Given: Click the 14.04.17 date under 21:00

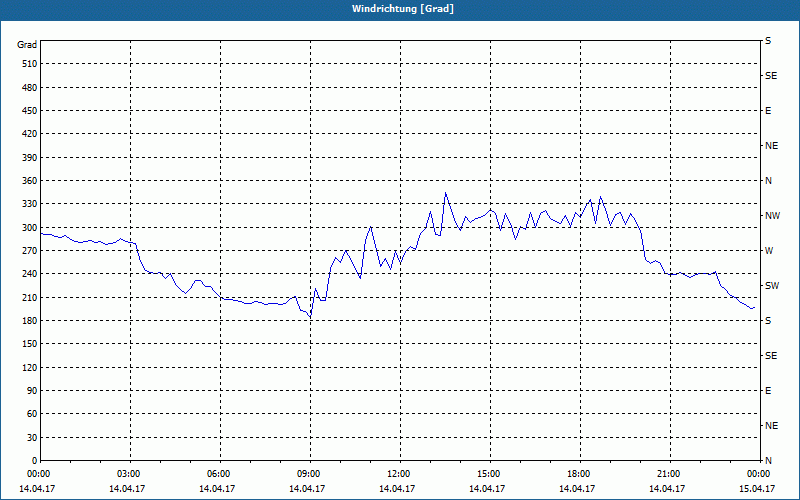Looking at the screenshot, I should (x=667, y=489).
